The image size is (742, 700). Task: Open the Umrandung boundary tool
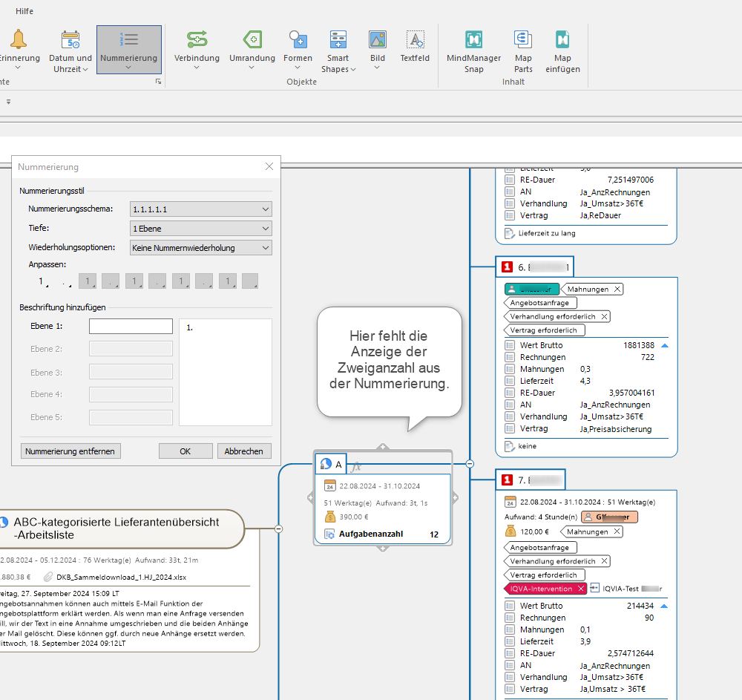[x=252, y=40]
